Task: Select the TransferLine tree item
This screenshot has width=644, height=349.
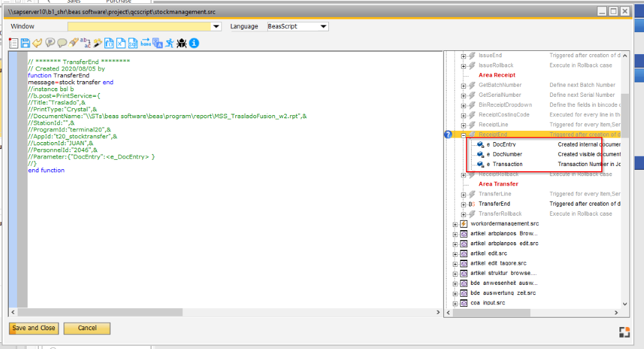Action: (x=495, y=194)
